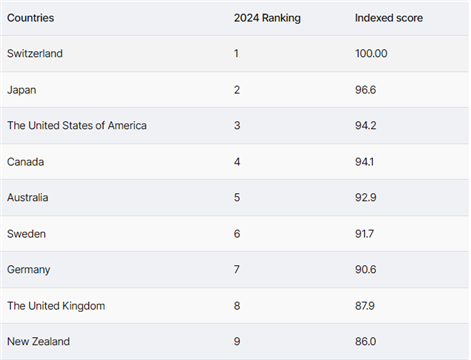
Task: Click the New Zealand cell
Action: (x=38, y=341)
